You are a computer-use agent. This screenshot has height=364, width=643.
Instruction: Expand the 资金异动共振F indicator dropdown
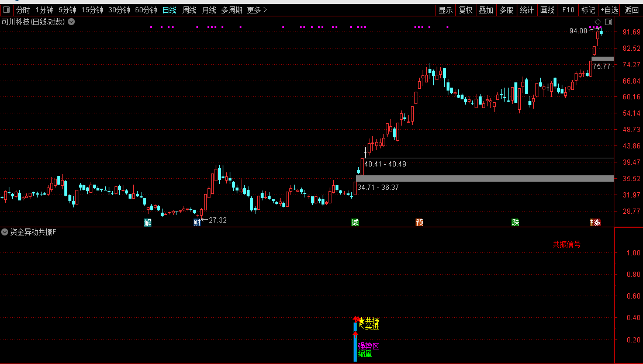click(x=5, y=232)
